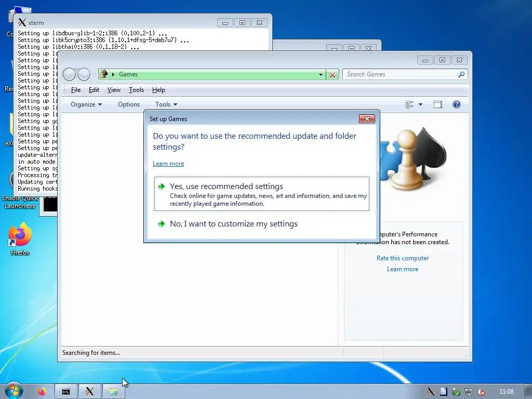Open the network tray icon
The image size is (532, 399).
point(468,392)
